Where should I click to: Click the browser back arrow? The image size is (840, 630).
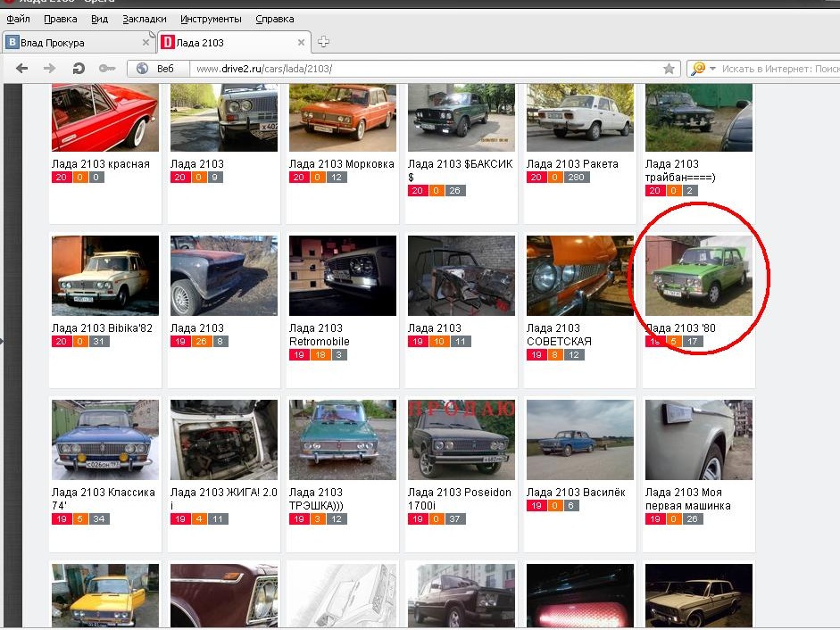coord(22,69)
